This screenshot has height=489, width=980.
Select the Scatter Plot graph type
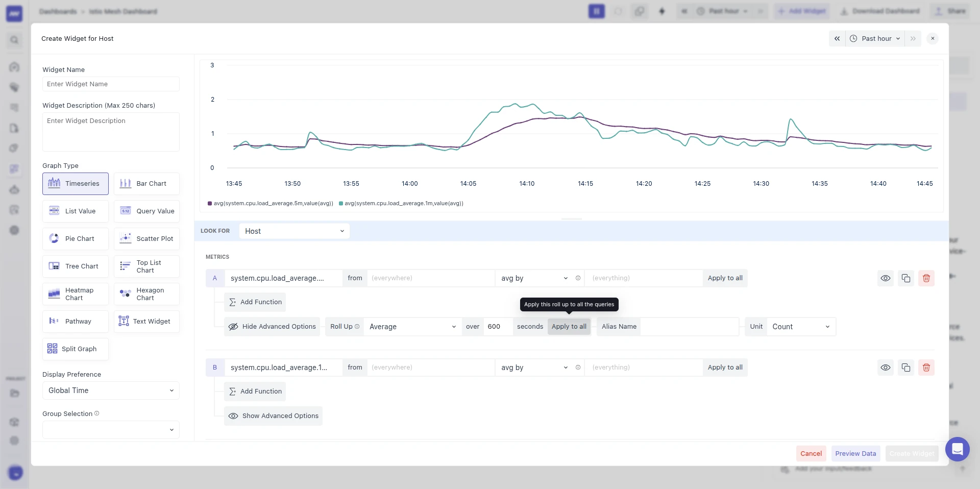click(x=146, y=239)
